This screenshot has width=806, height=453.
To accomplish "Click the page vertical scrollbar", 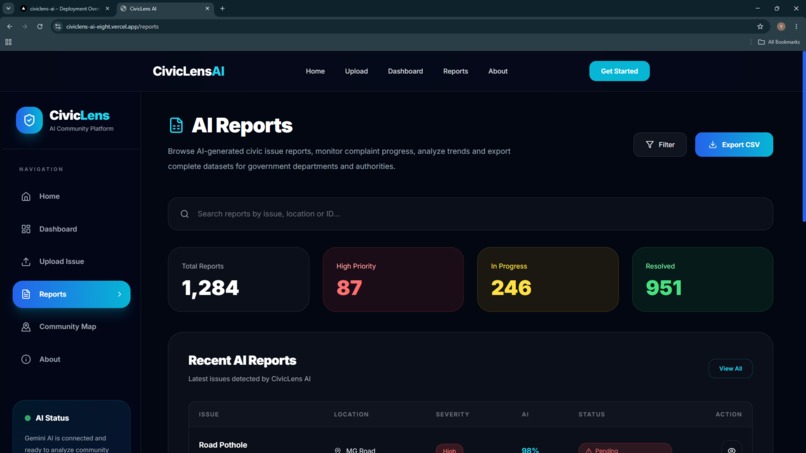I will 803,136.
